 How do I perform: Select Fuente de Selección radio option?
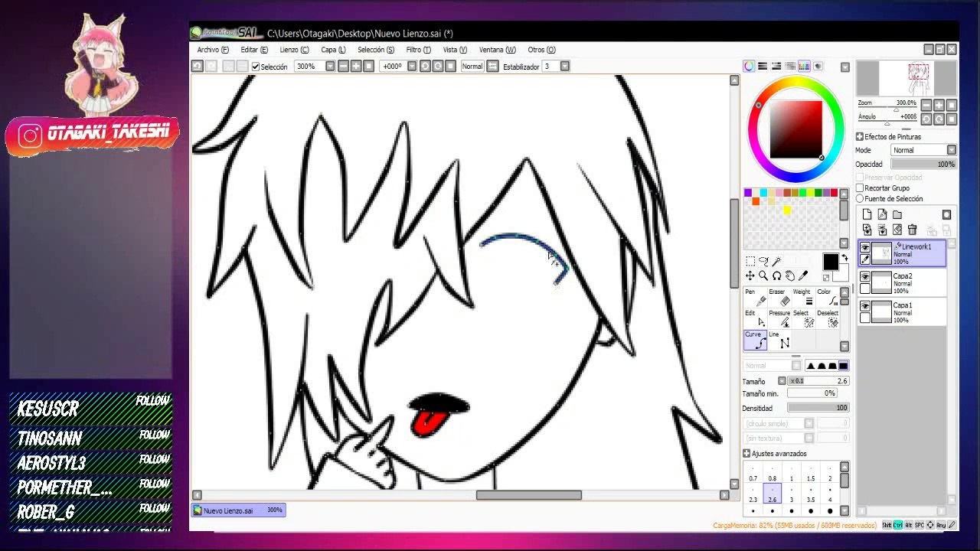point(860,199)
